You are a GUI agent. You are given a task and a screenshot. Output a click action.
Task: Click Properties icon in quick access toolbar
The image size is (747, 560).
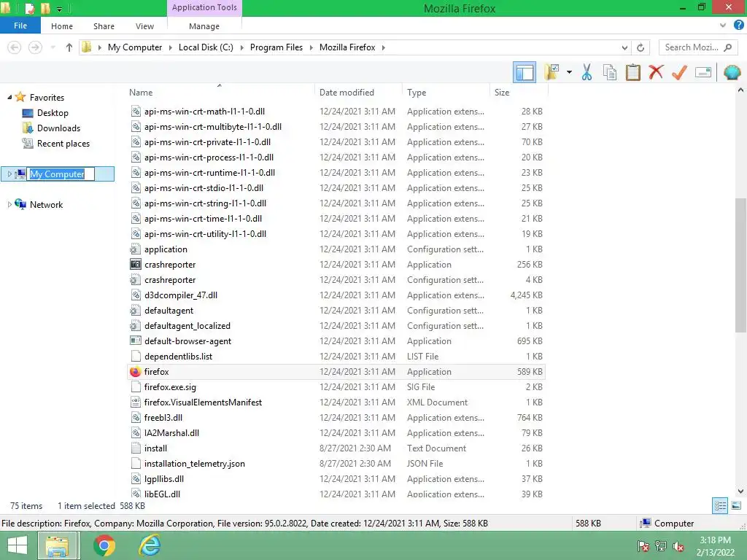click(29, 8)
